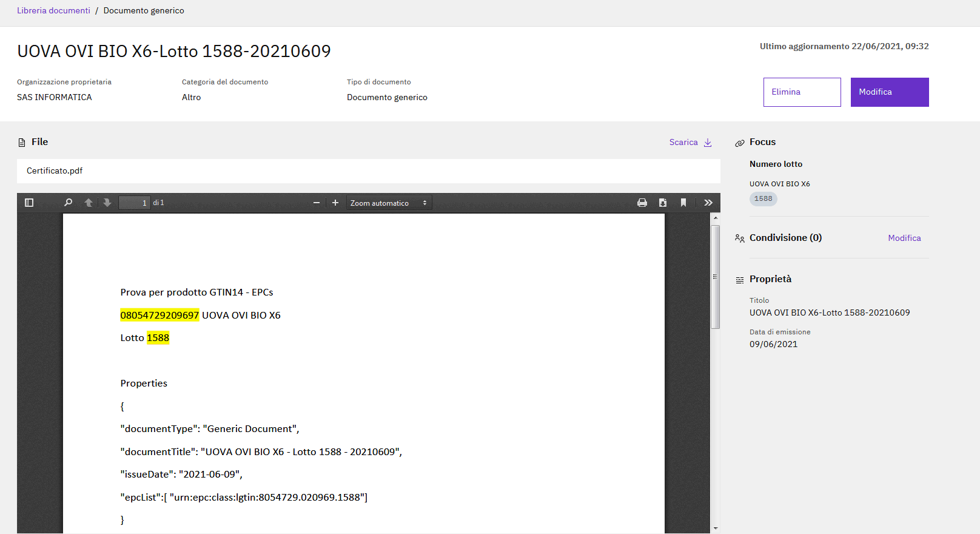
Task: Click the Elimina button
Action: (x=802, y=92)
